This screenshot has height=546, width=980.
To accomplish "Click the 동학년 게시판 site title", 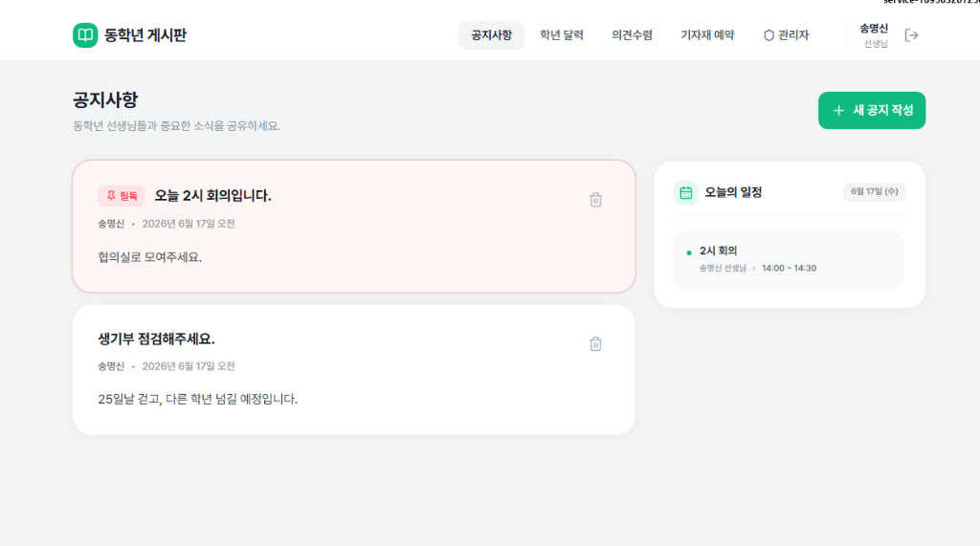I will (x=145, y=35).
